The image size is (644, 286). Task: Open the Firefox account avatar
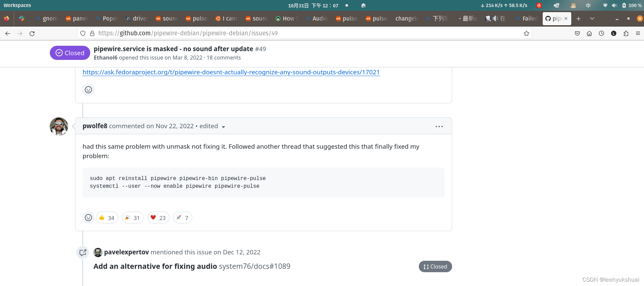(614, 33)
